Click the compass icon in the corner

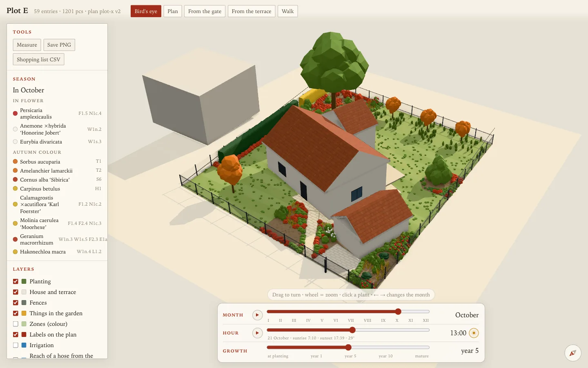(573, 353)
